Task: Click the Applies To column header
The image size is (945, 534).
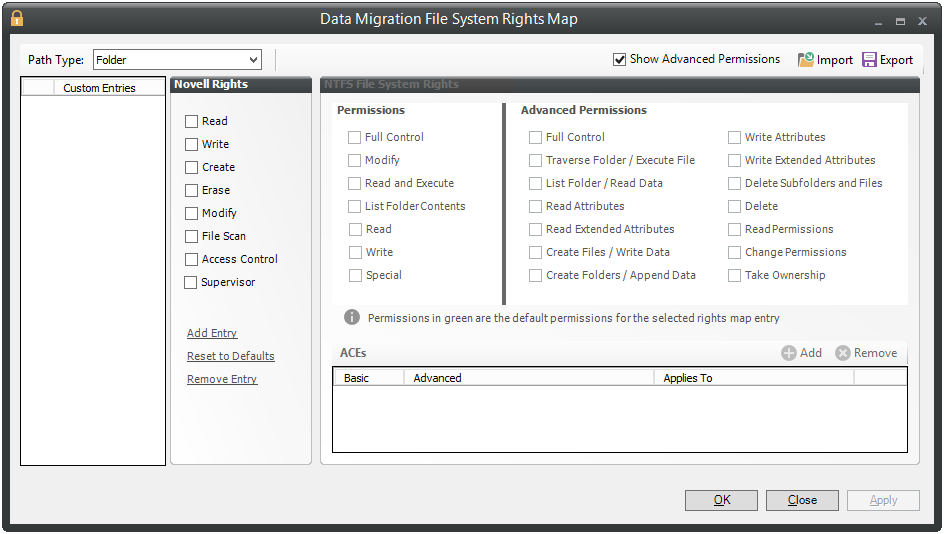Action: 752,378
